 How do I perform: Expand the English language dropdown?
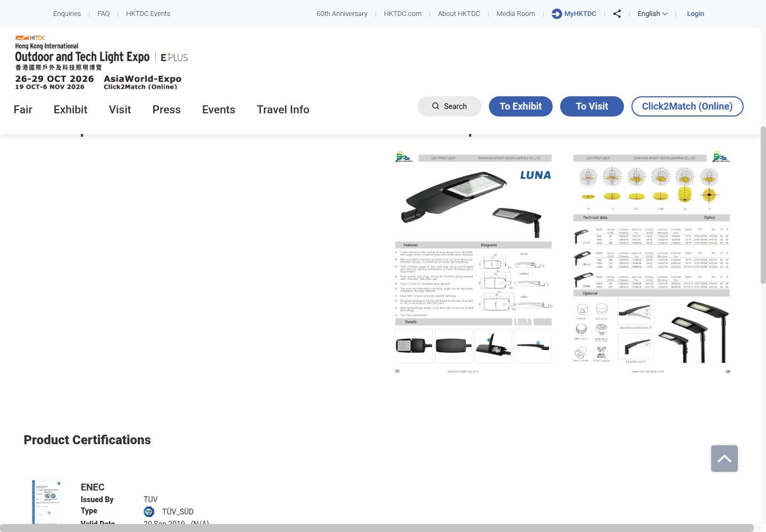tap(653, 14)
